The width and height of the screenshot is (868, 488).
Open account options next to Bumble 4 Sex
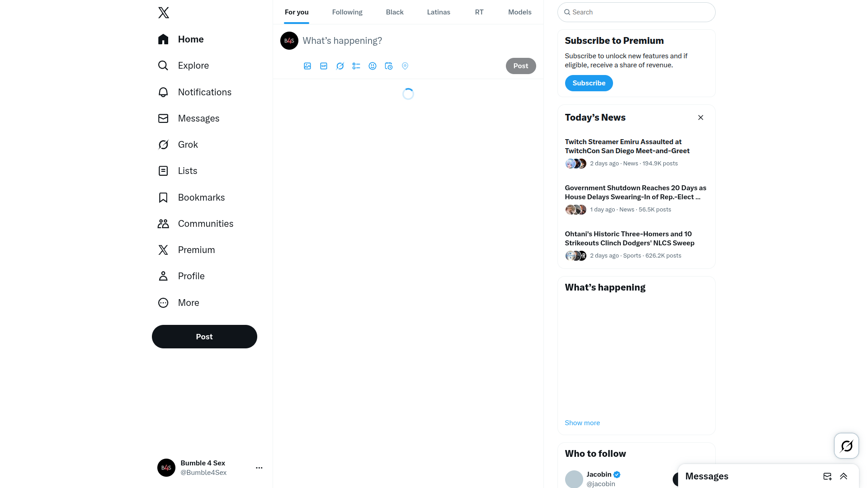pos(259,468)
